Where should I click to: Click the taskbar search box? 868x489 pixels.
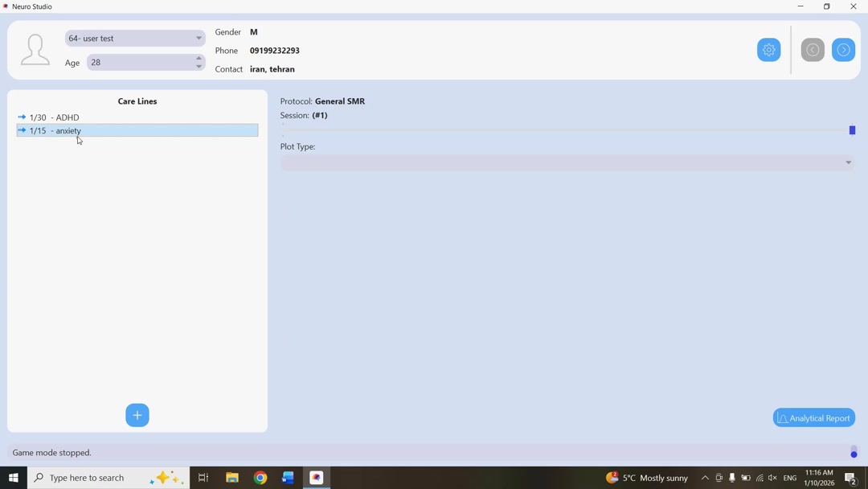click(x=108, y=478)
